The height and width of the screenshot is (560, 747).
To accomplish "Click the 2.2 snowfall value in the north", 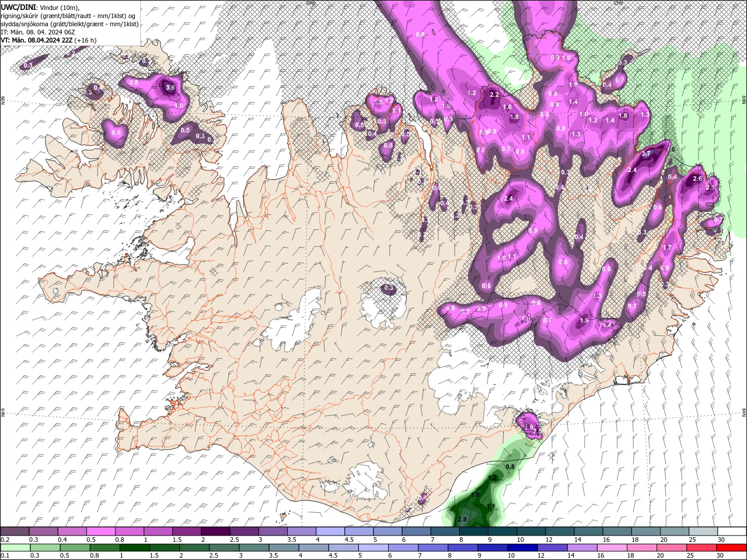I will (494, 94).
